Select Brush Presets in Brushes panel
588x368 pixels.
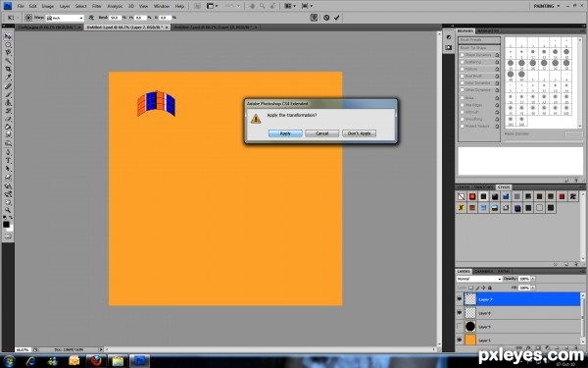pos(479,40)
